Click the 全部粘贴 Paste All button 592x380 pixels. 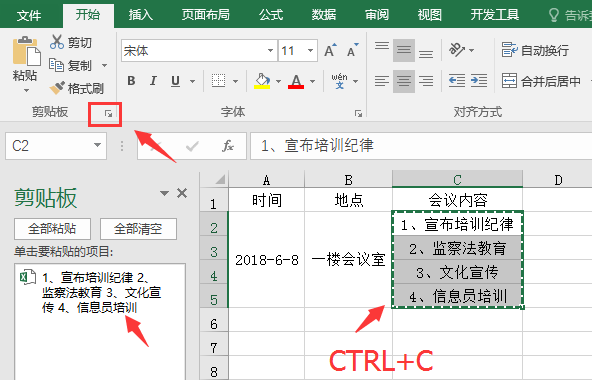point(52,229)
